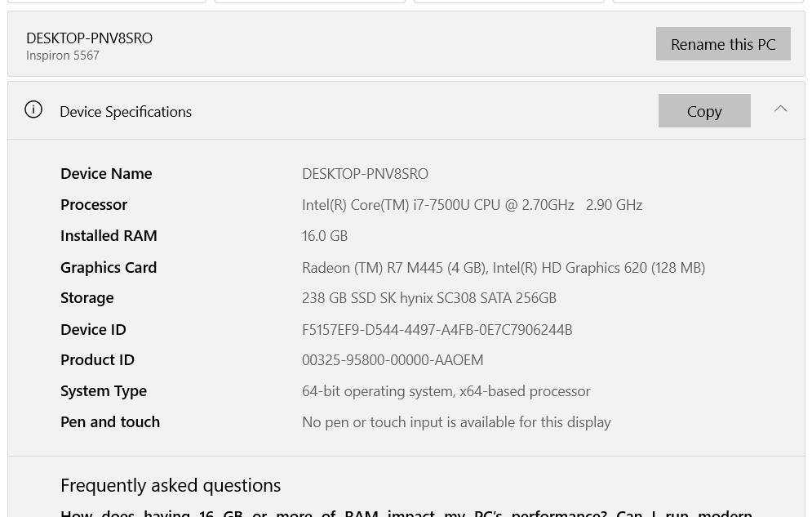Image resolution: width=812 pixels, height=517 pixels.
Task: Select the System Type value
Action: click(x=446, y=390)
